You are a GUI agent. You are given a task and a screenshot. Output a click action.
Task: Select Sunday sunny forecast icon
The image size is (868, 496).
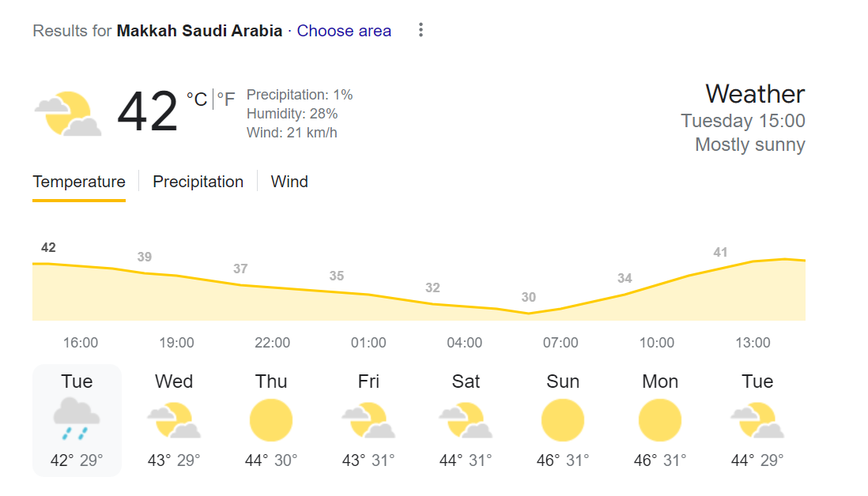click(562, 420)
